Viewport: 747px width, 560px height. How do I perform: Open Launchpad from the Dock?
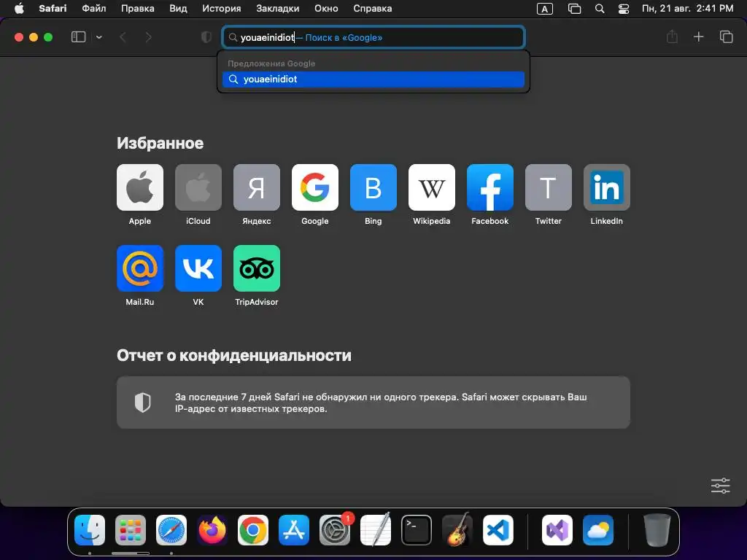(x=131, y=530)
